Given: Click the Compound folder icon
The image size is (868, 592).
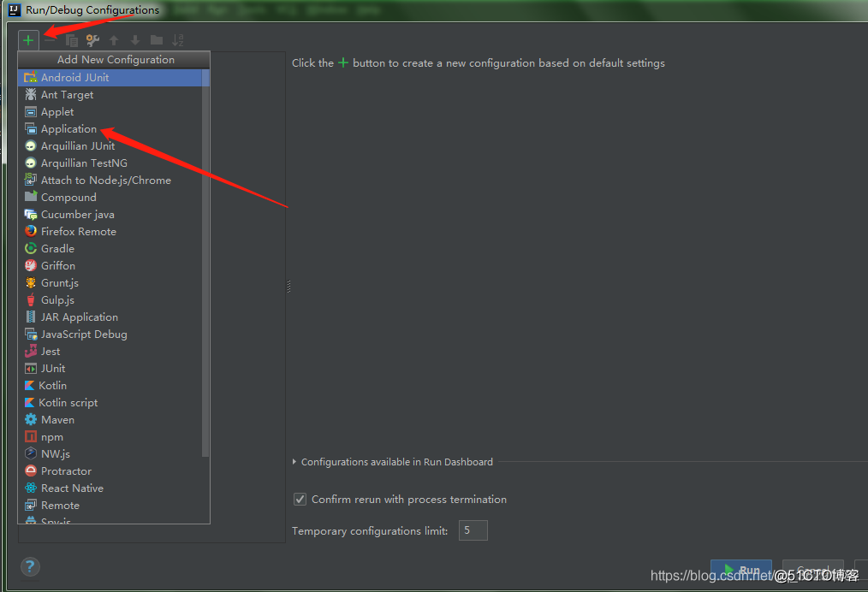Looking at the screenshot, I should tap(31, 197).
